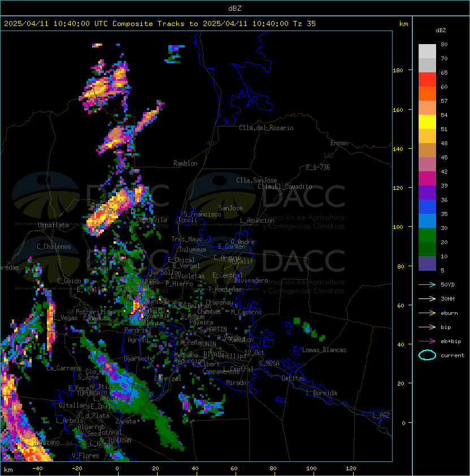Click the 'La_Carrera' map label
The height and width of the screenshot is (476, 470).
pos(64,368)
